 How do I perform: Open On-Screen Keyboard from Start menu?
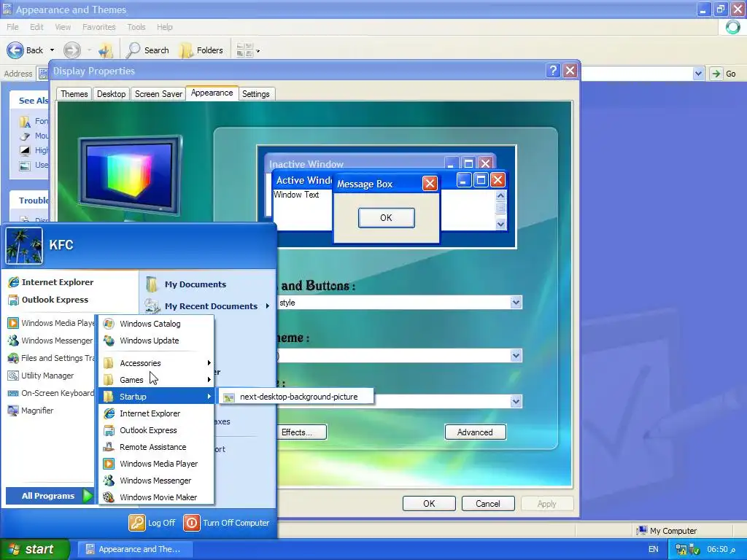pyautogui.click(x=50, y=393)
